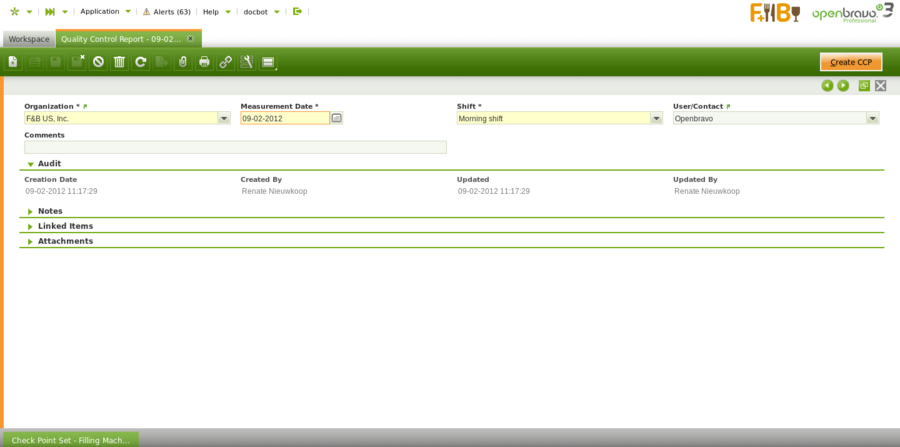
Task: Click the New Document toolbar icon
Action: pyautogui.click(x=13, y=62)
